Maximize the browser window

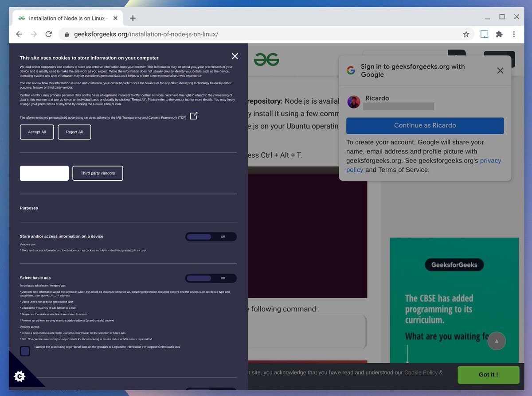(x=502, y=17)
